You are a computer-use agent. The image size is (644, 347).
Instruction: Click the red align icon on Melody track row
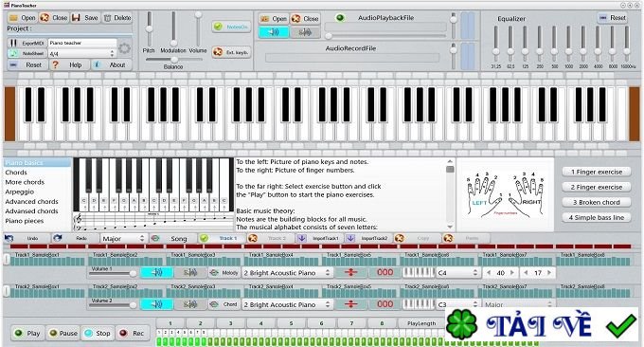point(350,272)
